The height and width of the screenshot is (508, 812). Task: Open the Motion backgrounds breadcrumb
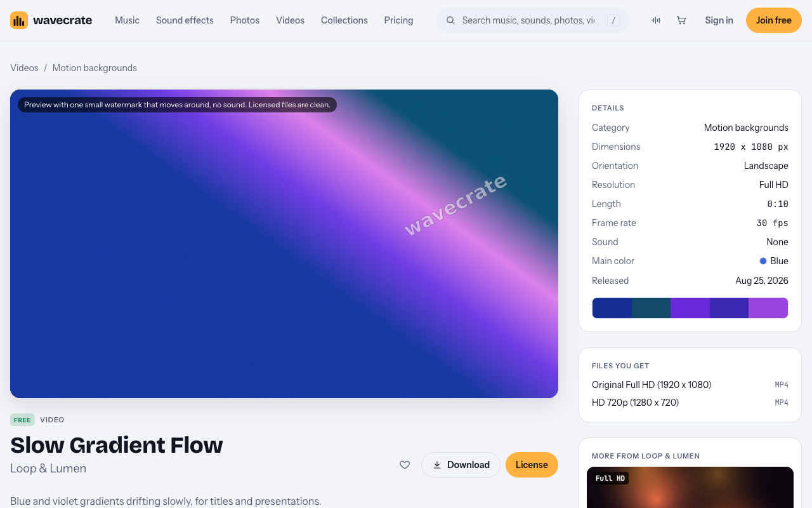pyautogui.click(x=95, y=68)
